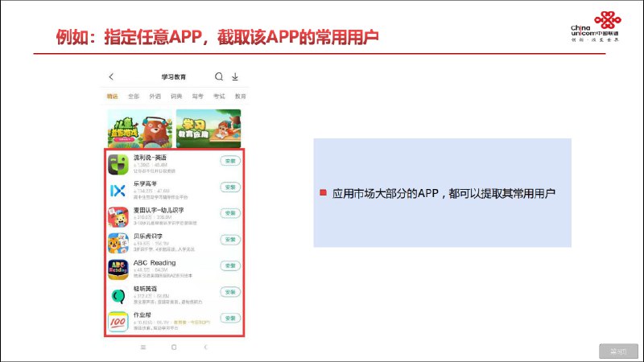The height and width of the screenshot is (362, 644).
Task: Open the 贝乐虎识字 tiger app icon
Action: point(118,243)
